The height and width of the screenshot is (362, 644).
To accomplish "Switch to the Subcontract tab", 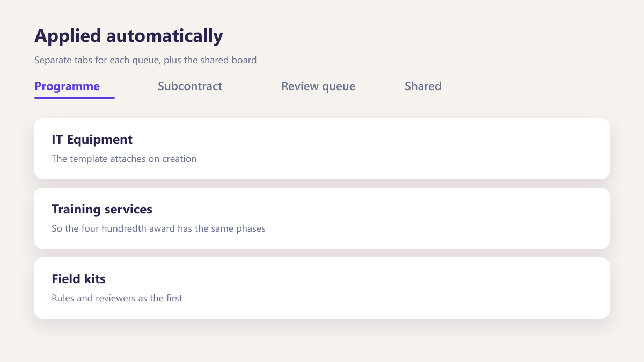I will (x=190, y=86).
